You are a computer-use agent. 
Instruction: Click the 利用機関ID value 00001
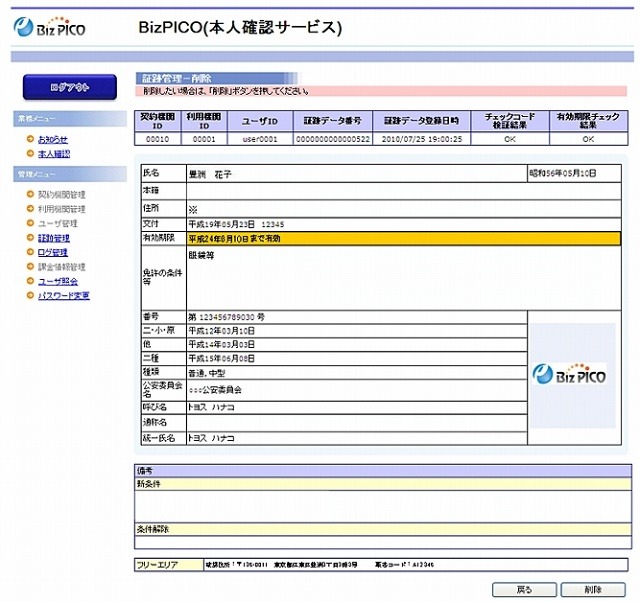(x=204, y=139)
